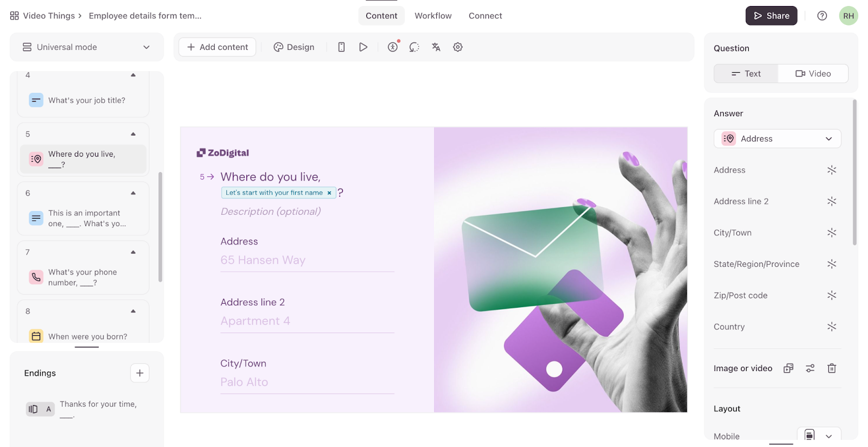Viewport: 868px width, 447px height.
Task: Toggle required for City/Town
Action: click(832, 233)
